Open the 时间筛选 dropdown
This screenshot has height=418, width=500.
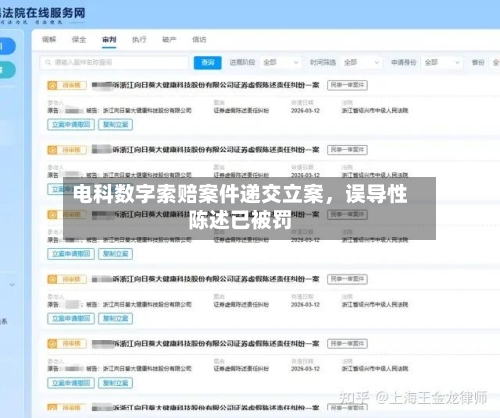point(361,63)
